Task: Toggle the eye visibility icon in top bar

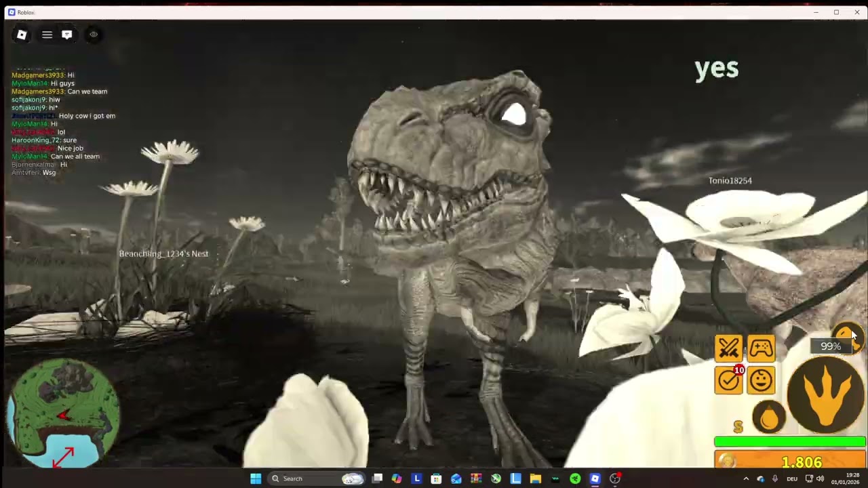Action: pyautogui.click(x=94, y=35)
